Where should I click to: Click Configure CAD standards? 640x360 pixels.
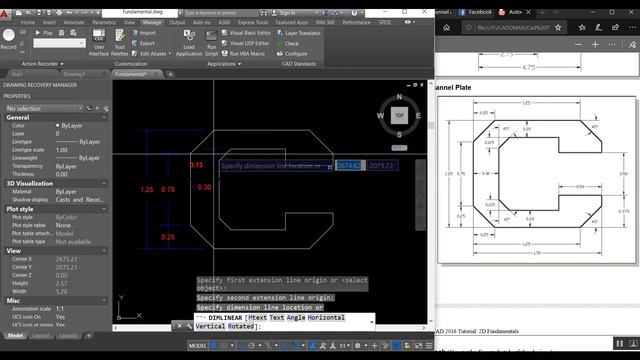pyautogui.click(x=292, y=53)
